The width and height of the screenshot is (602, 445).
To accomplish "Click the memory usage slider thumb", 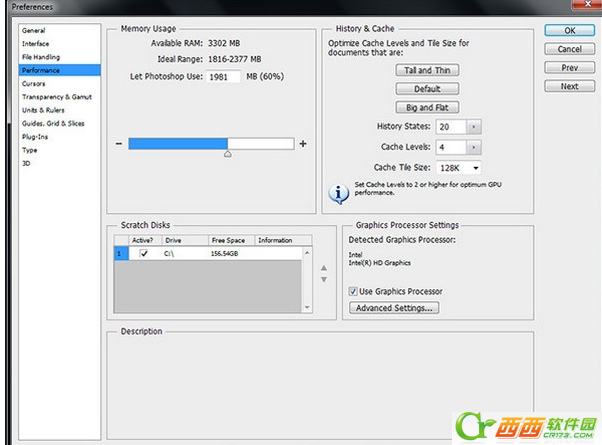I will pos(228,154).
